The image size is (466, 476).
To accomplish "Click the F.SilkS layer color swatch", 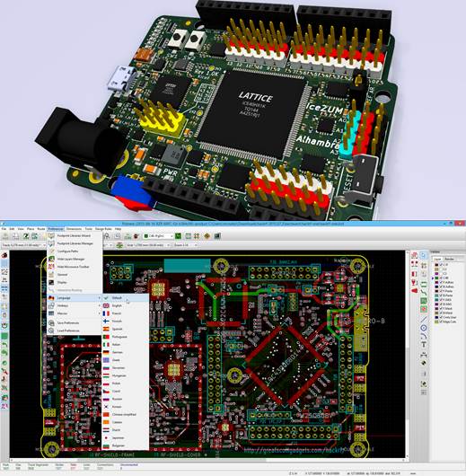I will tap(437, 300).
